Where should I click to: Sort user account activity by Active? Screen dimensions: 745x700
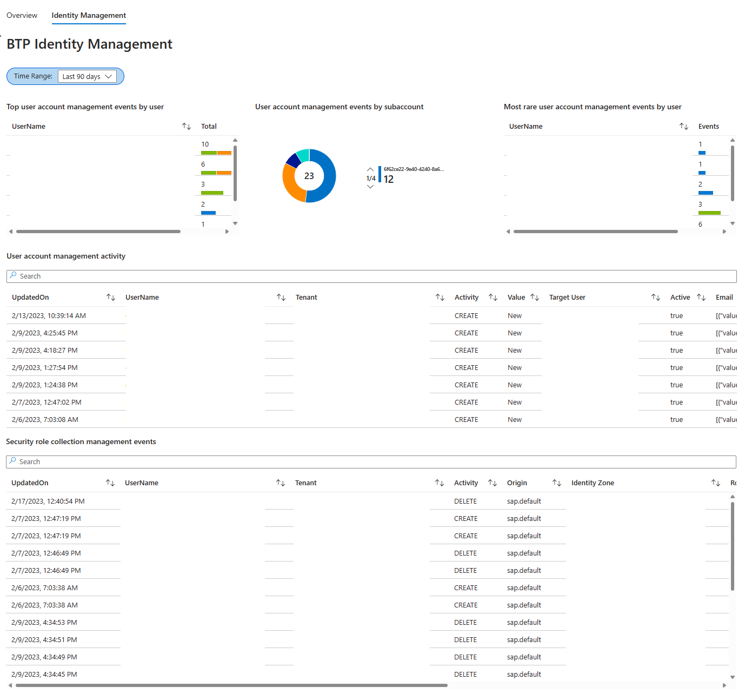[701, 297]
